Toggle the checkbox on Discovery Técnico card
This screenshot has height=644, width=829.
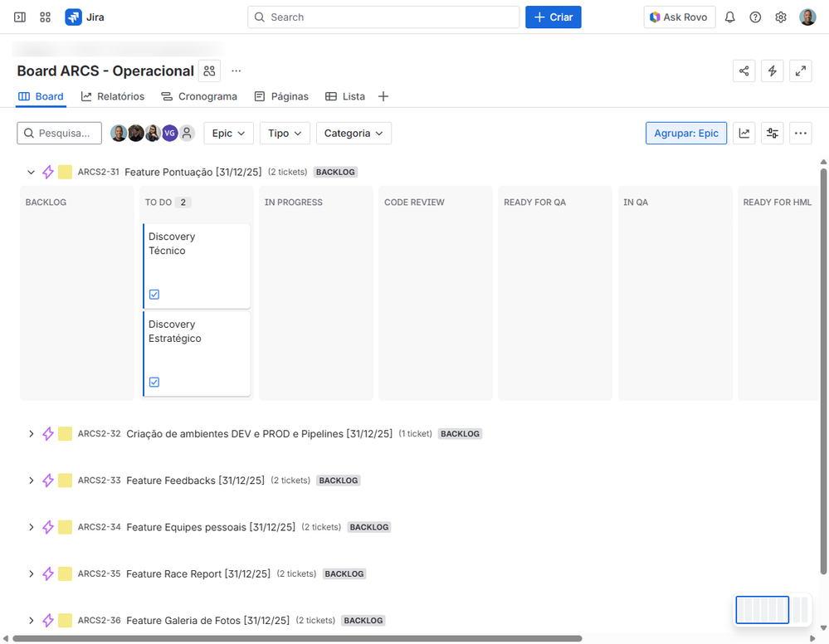pyautogui.click(x=154, y=295)
